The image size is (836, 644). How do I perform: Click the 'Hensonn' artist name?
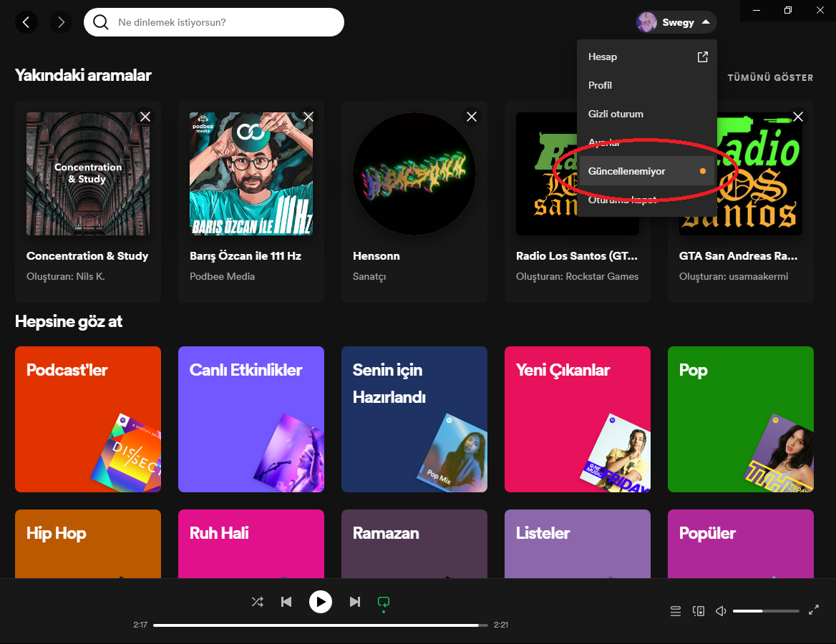376,256
